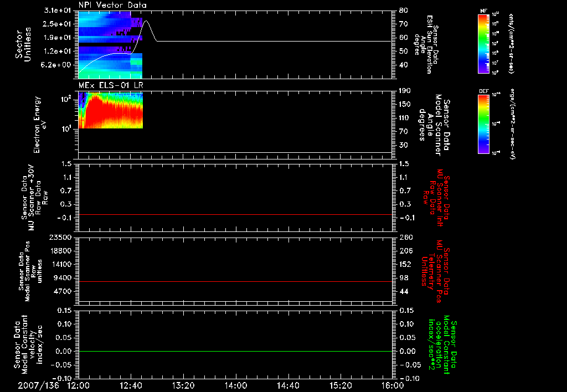Click the NPI sector spectrogram data
567x392 pixels.
(110, 45)
